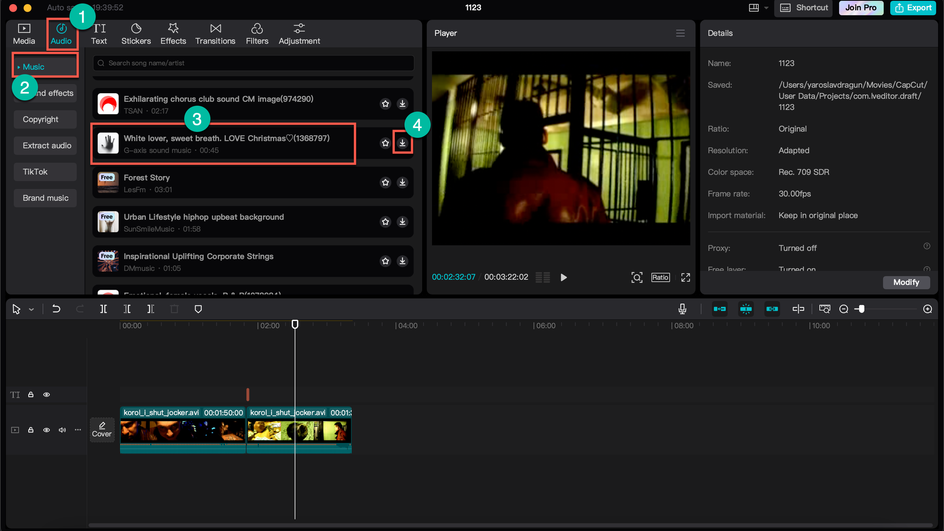Favorite the Forest Story track
Image resolution: width=944 pixels, height=531 pixels.
(x=385, y=182)
